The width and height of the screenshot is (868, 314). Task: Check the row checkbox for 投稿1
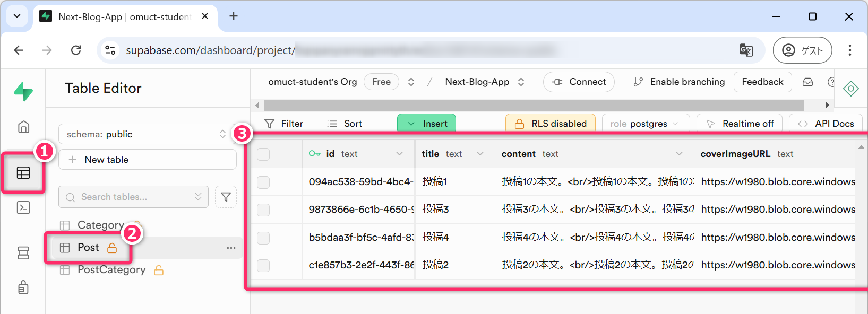[x=263, y=182]
